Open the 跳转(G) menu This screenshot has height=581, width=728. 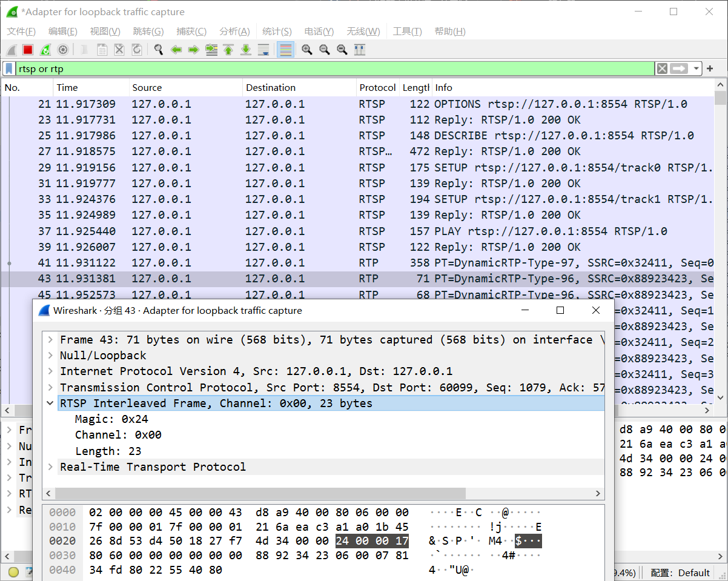pyautogui.click(x=148, y=32)
